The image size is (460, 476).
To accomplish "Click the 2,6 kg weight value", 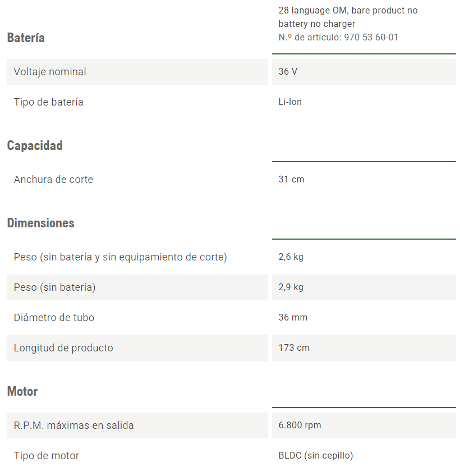I will [291, 257].
